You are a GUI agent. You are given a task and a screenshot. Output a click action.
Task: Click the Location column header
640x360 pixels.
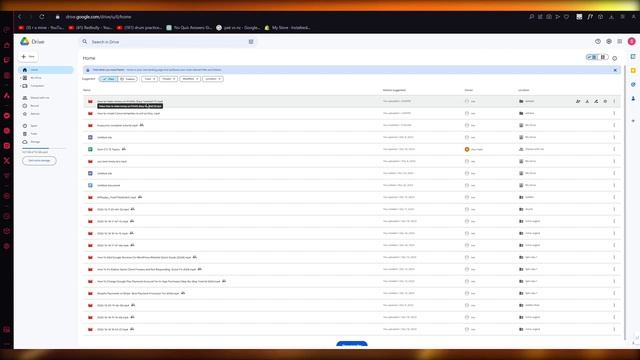click(x=523, y=90)
